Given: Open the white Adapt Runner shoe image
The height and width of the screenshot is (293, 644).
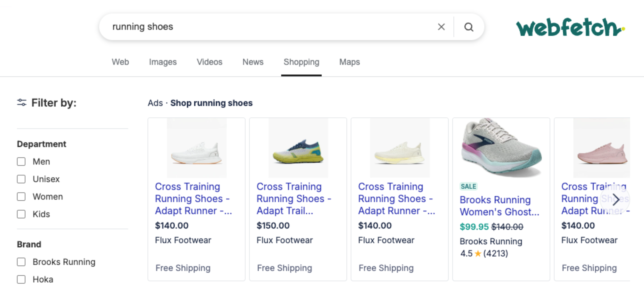Looking at the screenshot, I should point(197,148).
